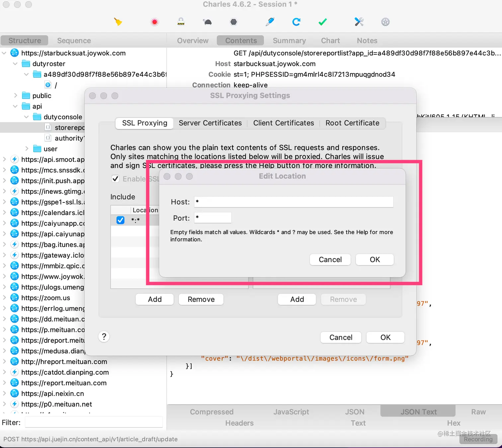The height and width of the screenshot is (448, 502).
Task: Select https://ulogs.umeng host row
Action: point(52,287)
